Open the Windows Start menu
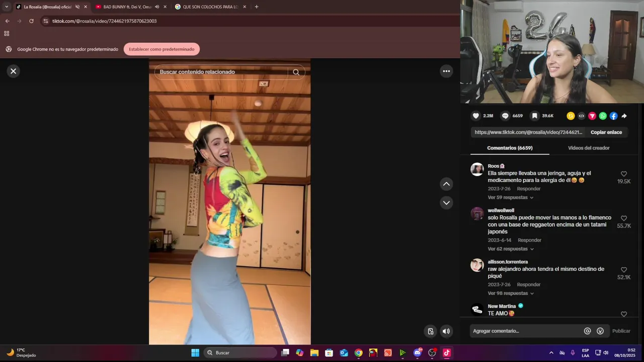This screenshot has width=644, height=362. pos(195,352)
